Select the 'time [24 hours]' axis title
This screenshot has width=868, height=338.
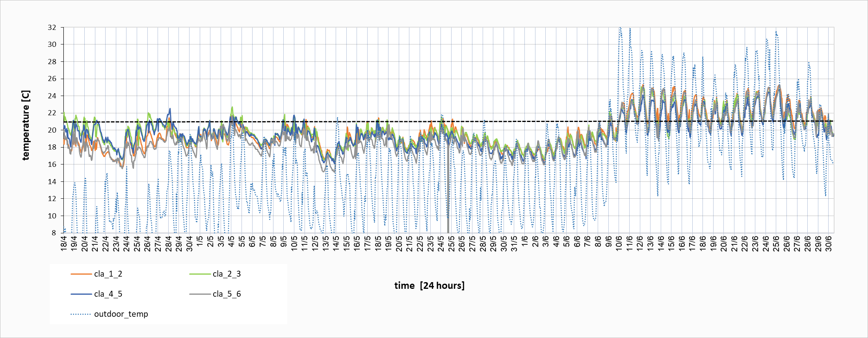coord(429,286)
